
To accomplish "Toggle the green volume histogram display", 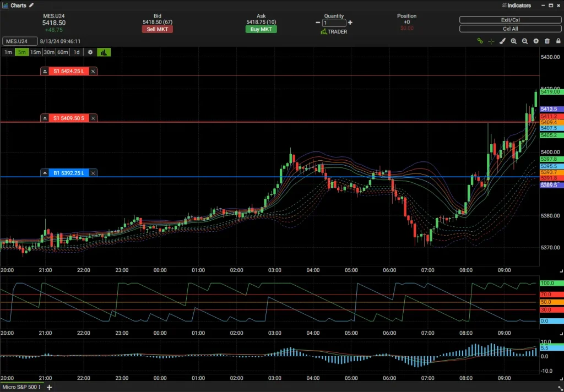I will [x=104, y=52].
